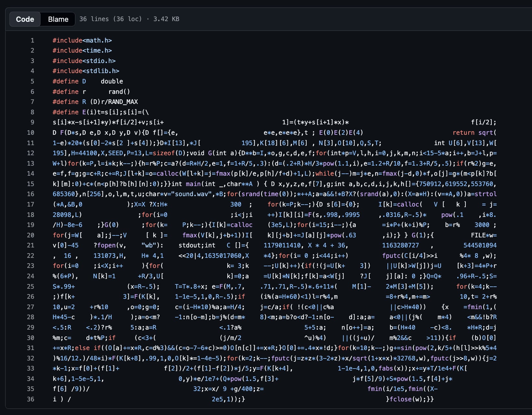Click line number 3
Screen dimensions: 532x415
pyautogui.click(x=32, y=61)
